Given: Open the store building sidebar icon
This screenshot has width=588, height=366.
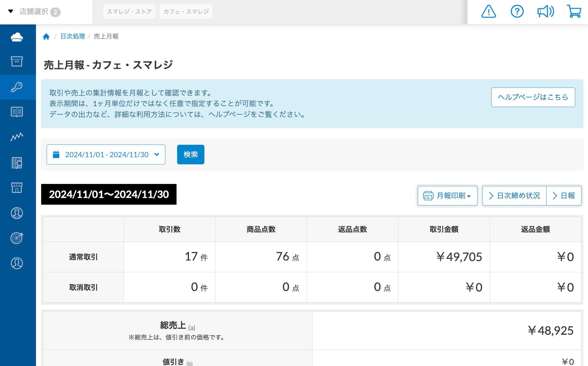Looking at the screenshot, I should [x=17, y=187].
